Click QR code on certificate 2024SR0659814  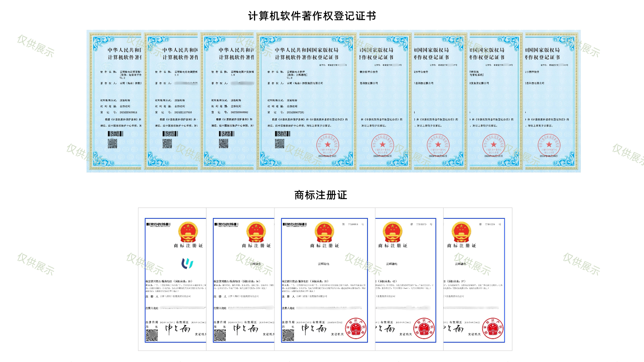point(112,144)
